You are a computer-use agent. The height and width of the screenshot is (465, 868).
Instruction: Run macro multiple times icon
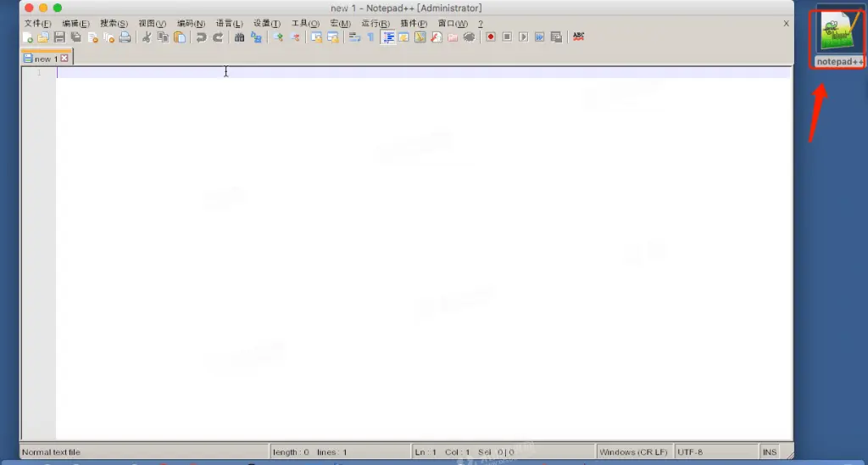click(x=540, y=37)
